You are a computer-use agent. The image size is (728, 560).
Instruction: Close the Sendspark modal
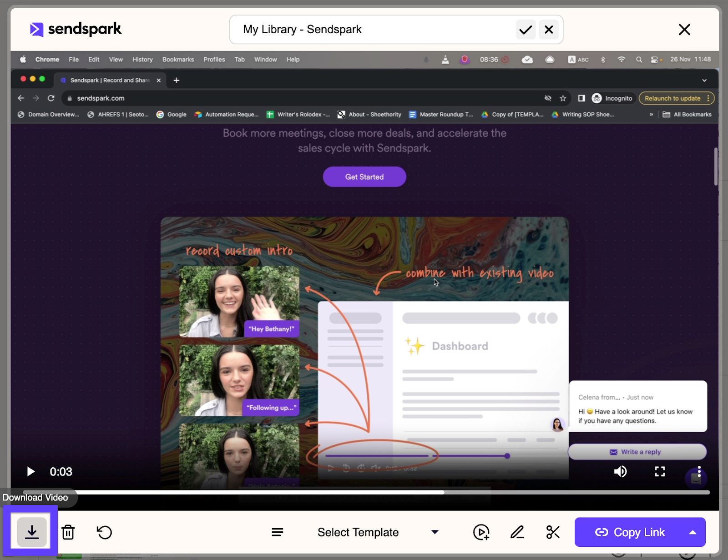(684, 30)
